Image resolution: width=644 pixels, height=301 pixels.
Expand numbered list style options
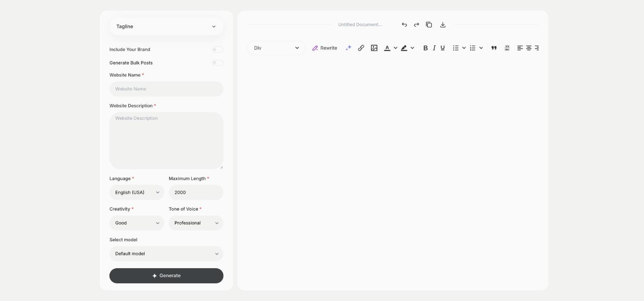pos(481,48)
